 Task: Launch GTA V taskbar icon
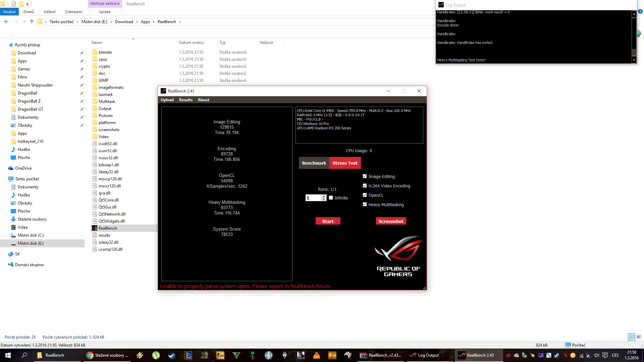(236, 355)
